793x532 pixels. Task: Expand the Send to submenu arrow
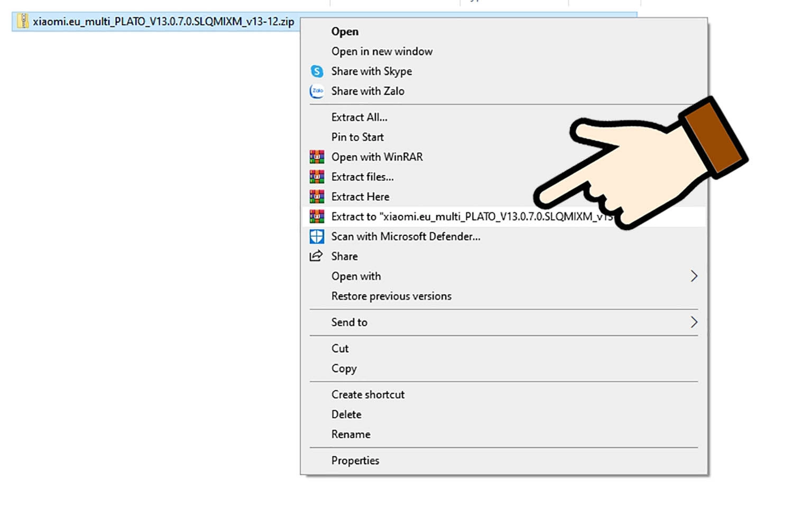(694, 322)
